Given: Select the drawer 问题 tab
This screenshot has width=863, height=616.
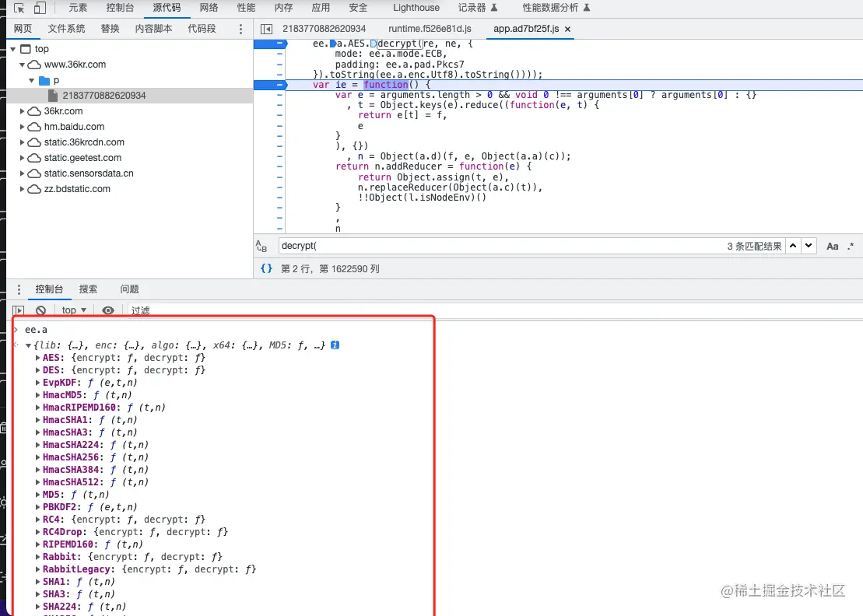Looking at the screenshot, I should 129,289.
